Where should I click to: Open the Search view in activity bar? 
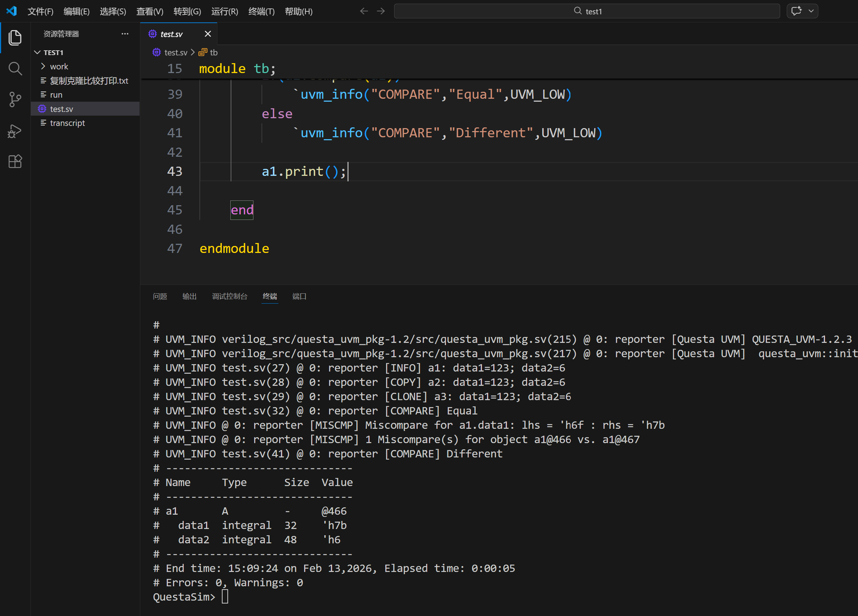[x=15, y=68]
